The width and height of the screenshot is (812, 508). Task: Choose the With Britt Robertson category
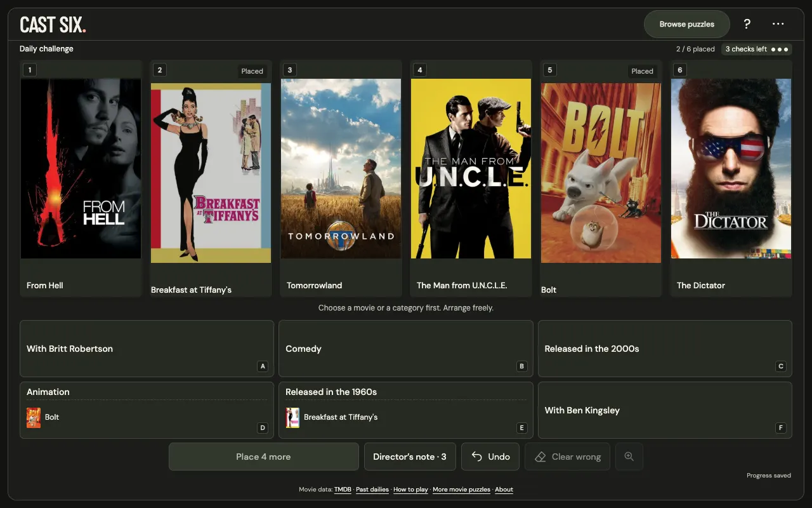tap(147, 349)
